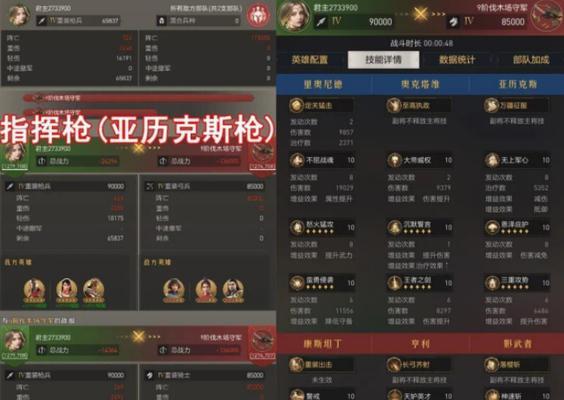Click the 不屈战魂 skill icon
The height and width of the screenshot is (400, 564).
pos(297,160)
